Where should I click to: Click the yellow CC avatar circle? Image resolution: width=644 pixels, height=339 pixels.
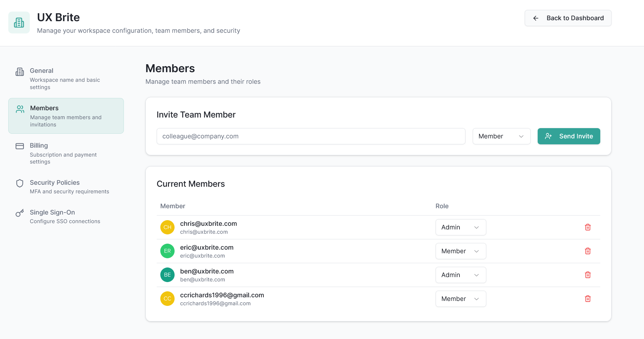[167, 299]
